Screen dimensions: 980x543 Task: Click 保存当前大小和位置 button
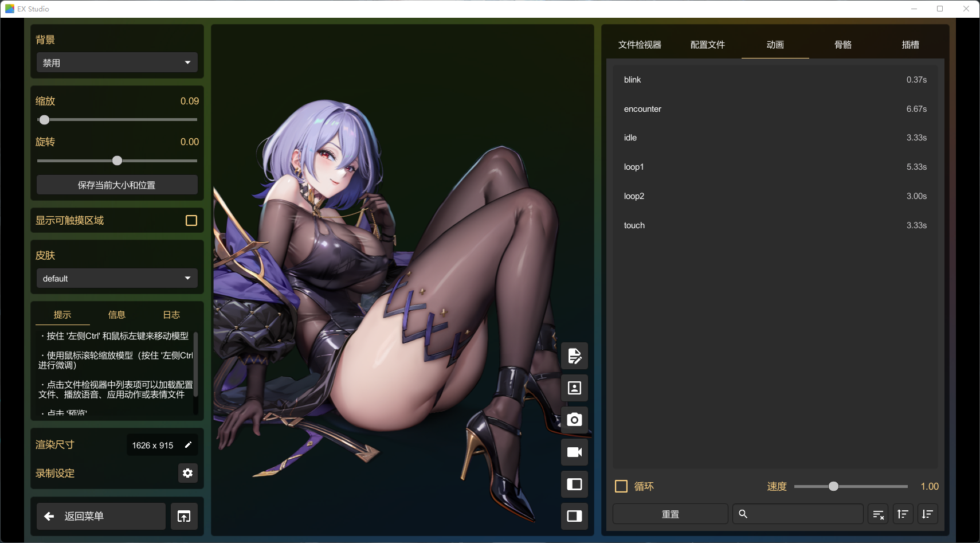tap(117, 185)
